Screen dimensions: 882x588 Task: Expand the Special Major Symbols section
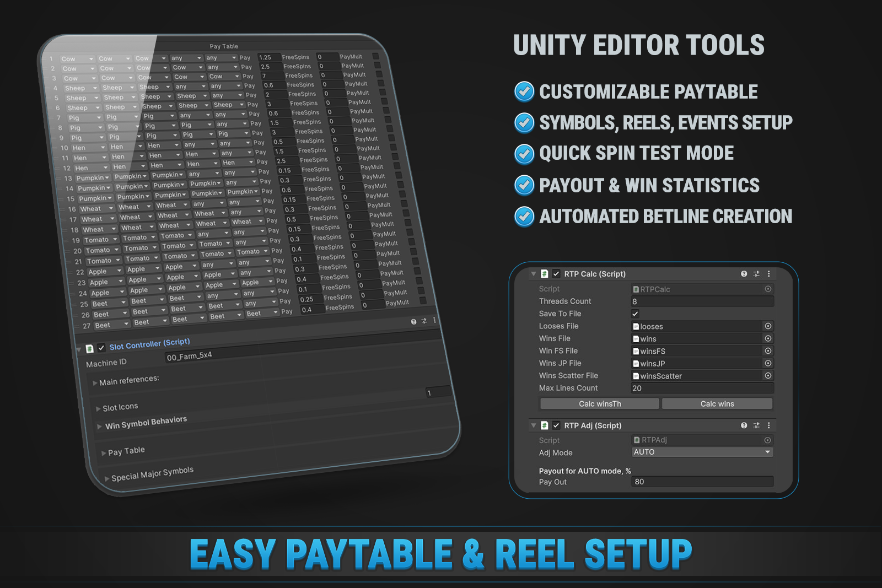pos(152,474)
